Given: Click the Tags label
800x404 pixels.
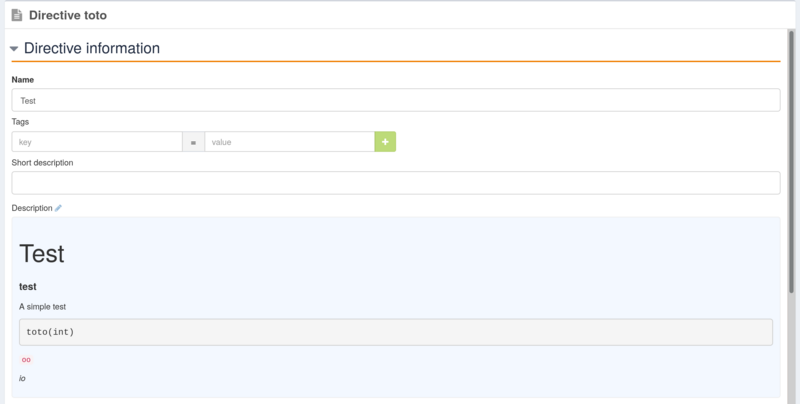Looking at the screenshot, I should pyautogui.click(x=20, y=122).
